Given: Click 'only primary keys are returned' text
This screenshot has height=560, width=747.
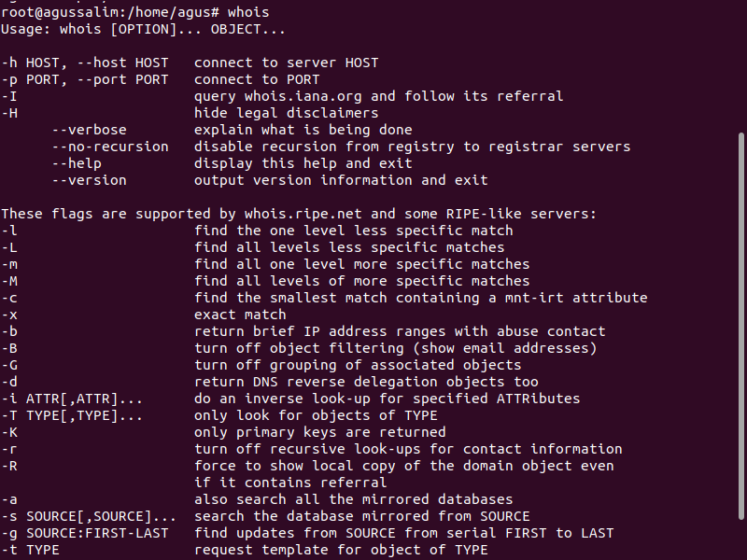Looking at the screenshot, I should 320,432.
